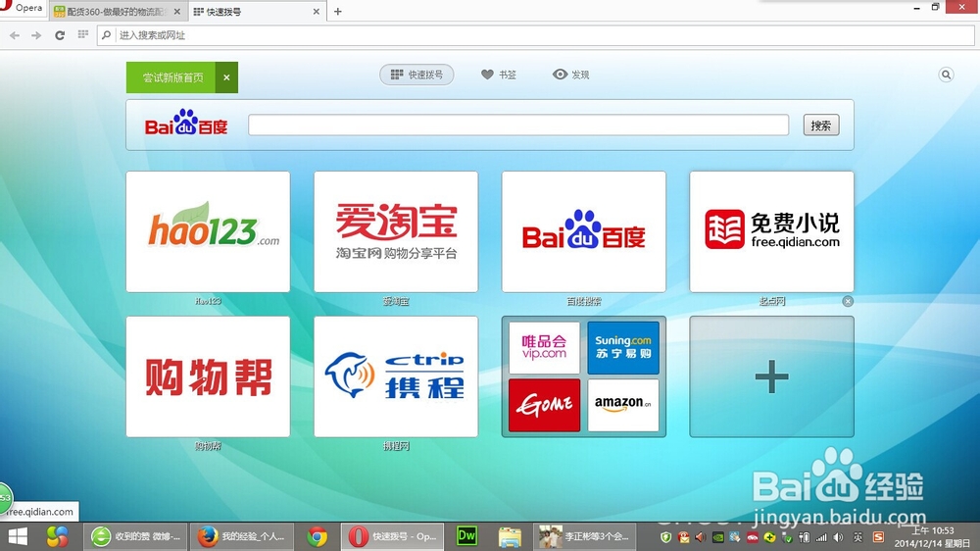Click the Opera 快速拨号 taskbar button
Screen dimensions: 980x551
(393, 536)
